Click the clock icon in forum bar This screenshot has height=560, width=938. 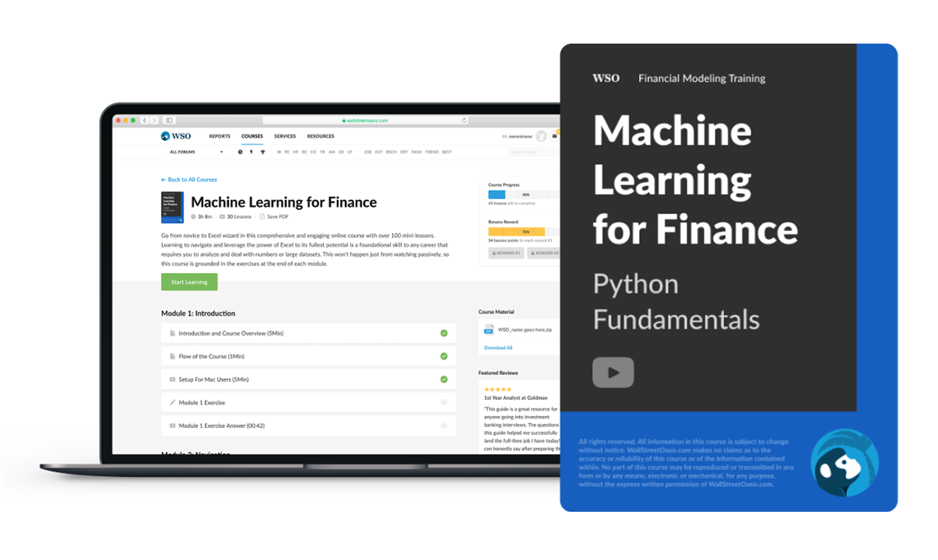pyautogui.click(x=240, y=152)
